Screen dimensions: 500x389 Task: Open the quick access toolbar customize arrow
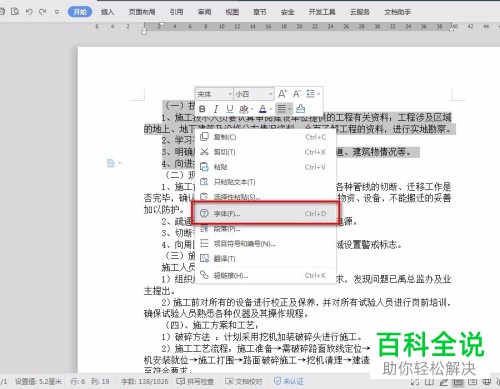coord(57,12)
